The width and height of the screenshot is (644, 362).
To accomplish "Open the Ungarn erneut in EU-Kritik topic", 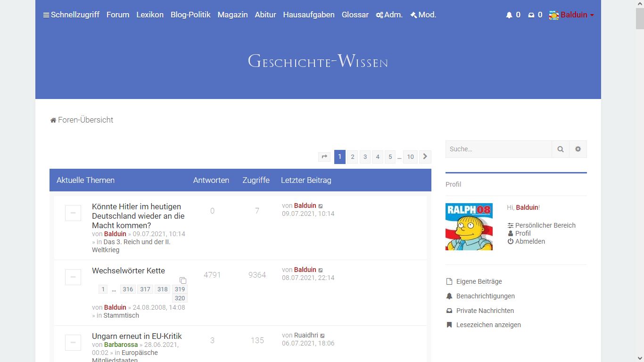I will pos(137,336).
